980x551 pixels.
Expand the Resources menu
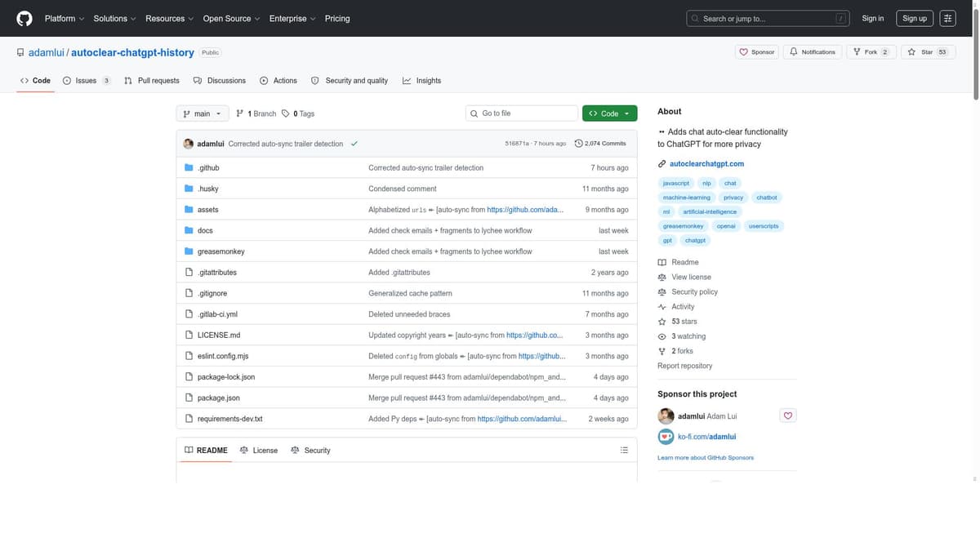click(x=169, y=18)
